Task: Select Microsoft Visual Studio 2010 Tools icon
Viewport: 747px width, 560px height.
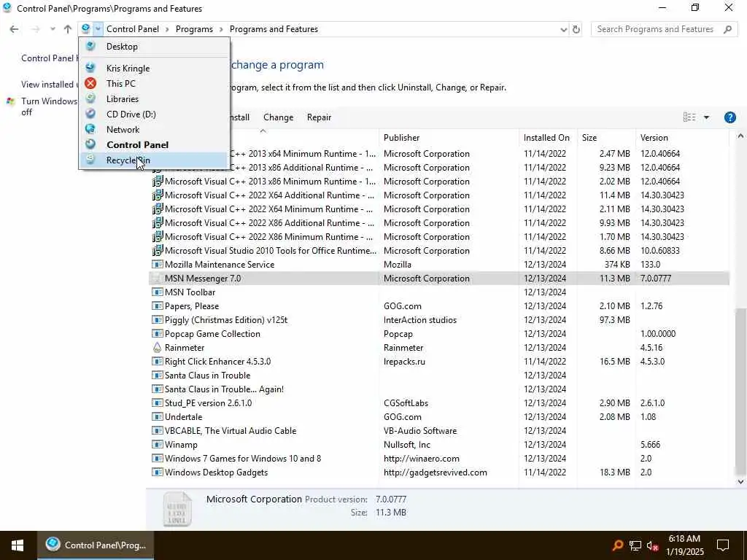Action: 158,251
